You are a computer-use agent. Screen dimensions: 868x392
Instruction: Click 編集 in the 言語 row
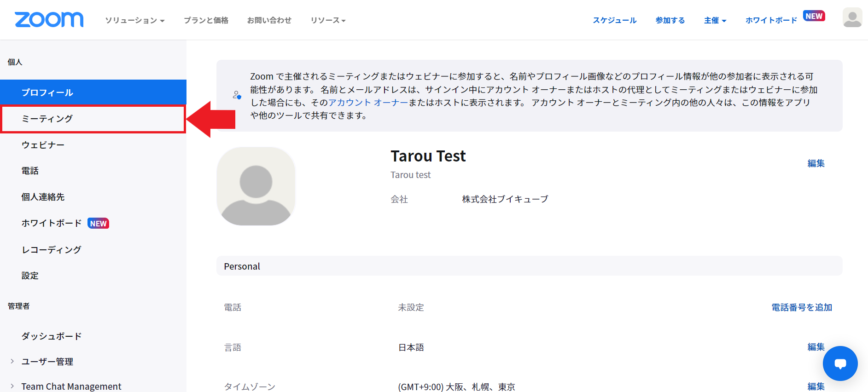tap(816, 347)
